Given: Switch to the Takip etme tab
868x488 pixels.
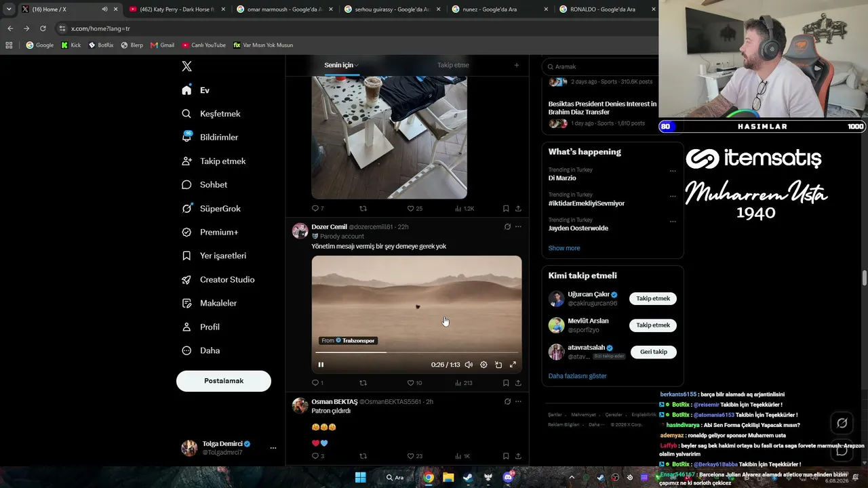Looking at the screenshot, I should (453, 65).
